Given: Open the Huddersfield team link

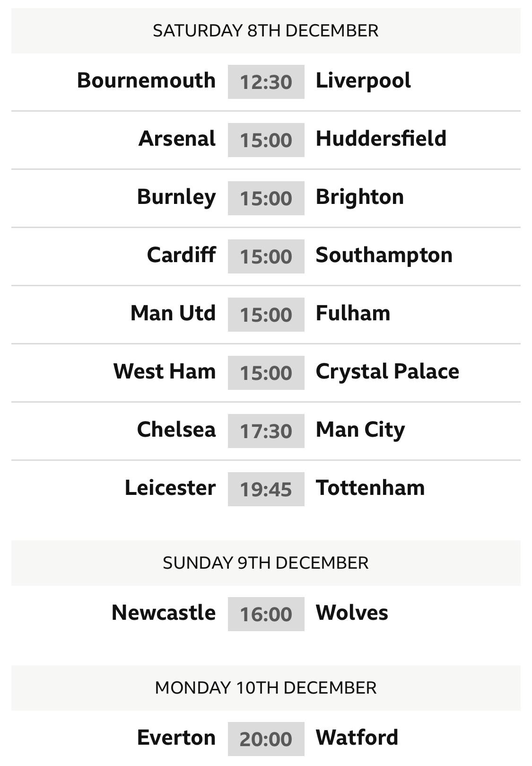Looking at the screenshot, I should click(381, 139).
